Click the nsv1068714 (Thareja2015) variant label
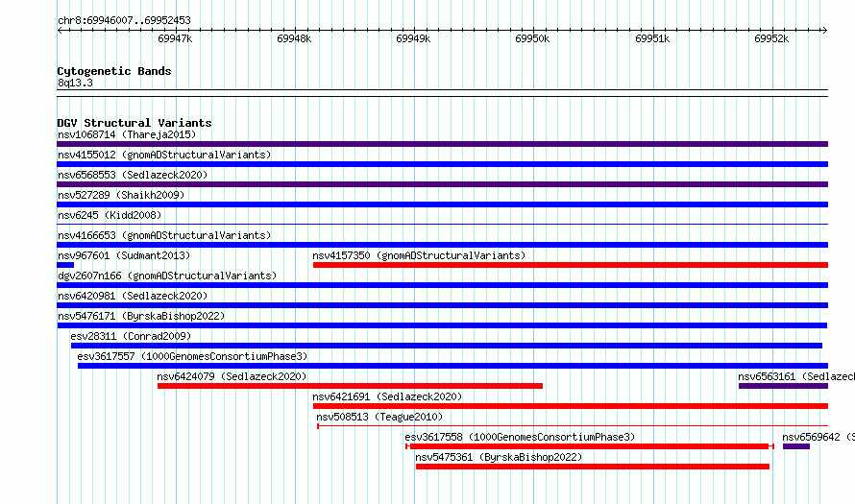Screen dimensions: 855x504 (x=127, y=134)
